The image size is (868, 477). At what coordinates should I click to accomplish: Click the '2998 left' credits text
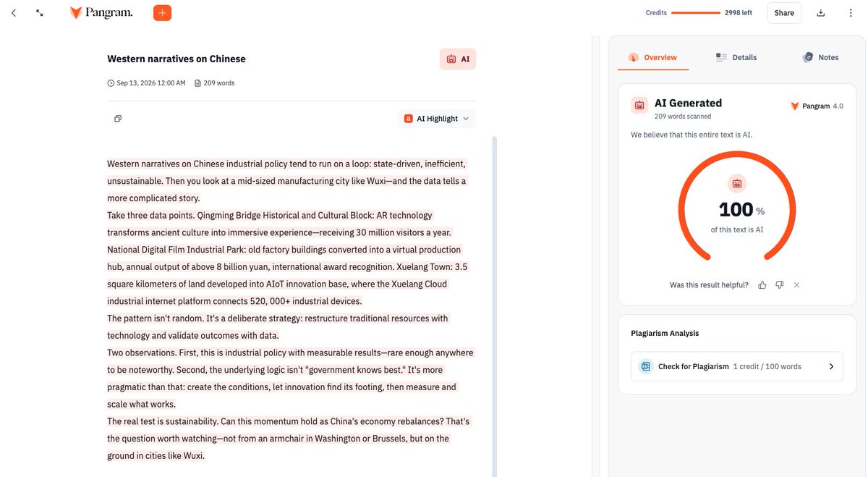(739, 13)
